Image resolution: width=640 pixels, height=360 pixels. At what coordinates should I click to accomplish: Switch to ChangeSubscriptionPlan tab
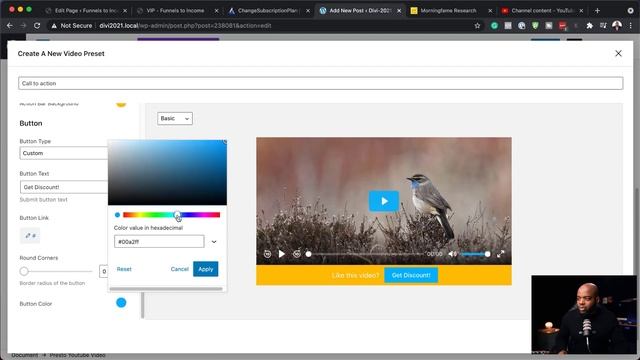(x=268, y=11)
